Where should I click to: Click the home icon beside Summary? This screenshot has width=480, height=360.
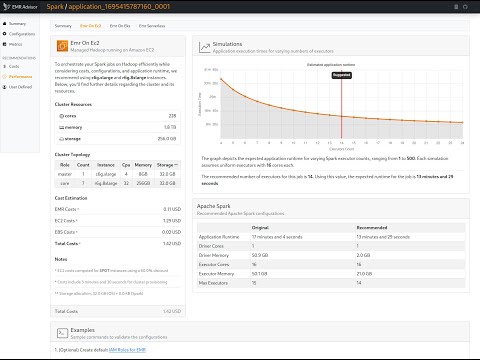click(4, 24)
